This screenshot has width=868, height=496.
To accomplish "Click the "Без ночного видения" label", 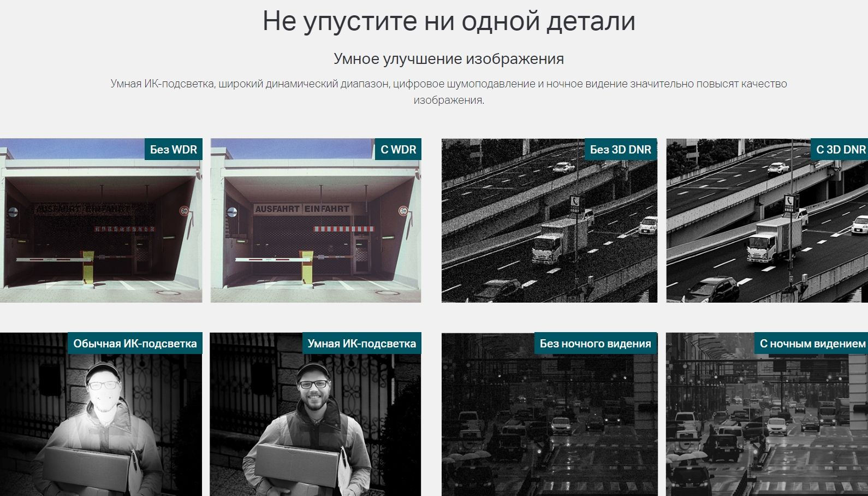I will pos(596,344).
